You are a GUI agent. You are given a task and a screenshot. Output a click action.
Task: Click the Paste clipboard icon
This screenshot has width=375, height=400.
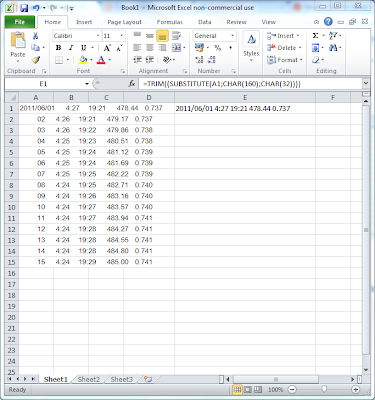click(18, 40)
